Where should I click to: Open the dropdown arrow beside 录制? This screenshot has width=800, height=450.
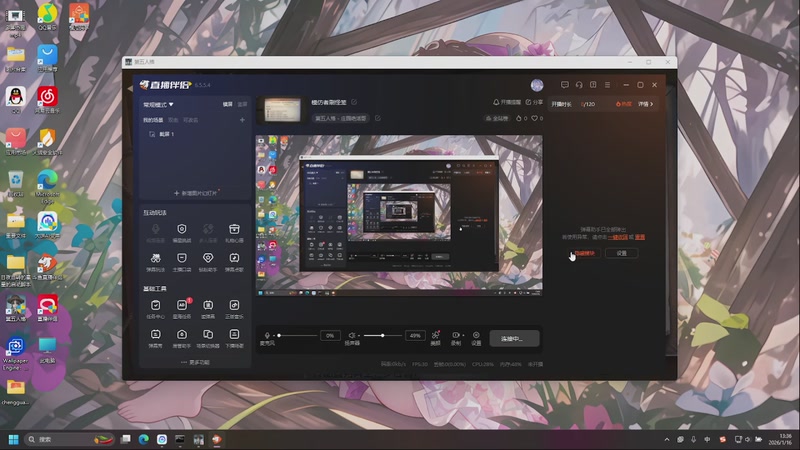click(463, 335)
